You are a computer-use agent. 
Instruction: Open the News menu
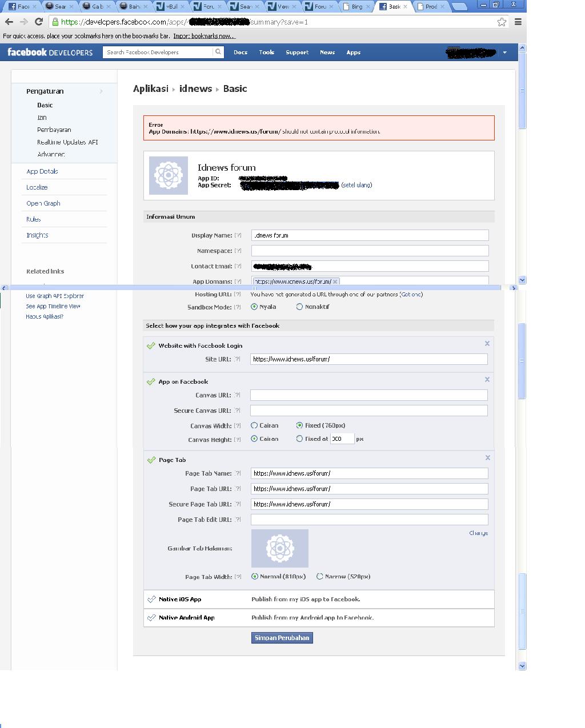tap(327, 53)
